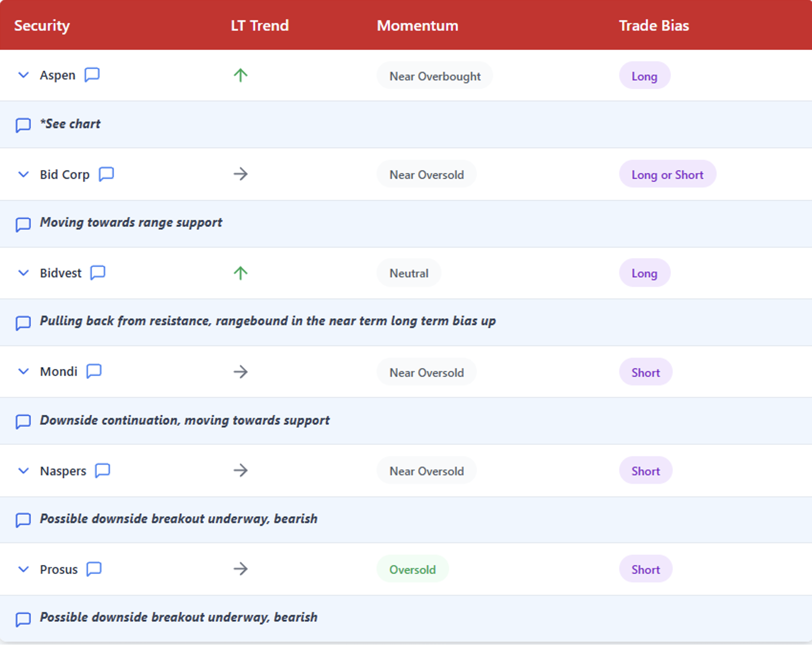Click Aspen's 'Long' trade bias badge
The image size is (812, 645).
(644, 76)
